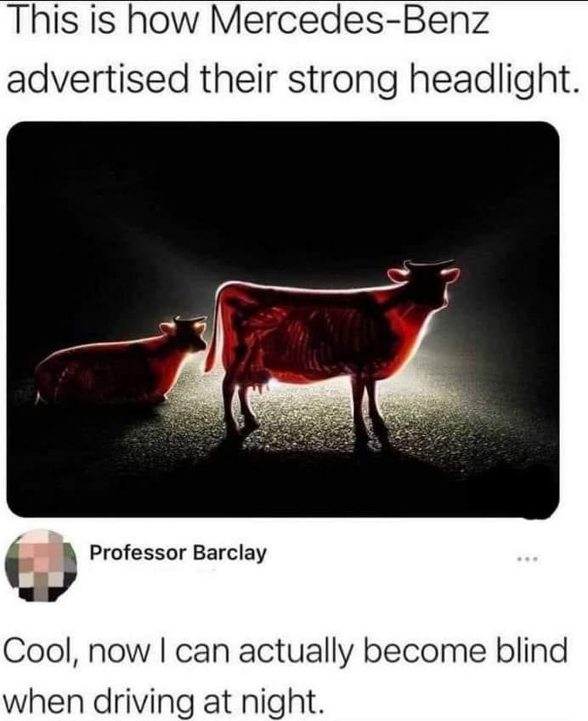Open the glowing cows headlight image
Screen dimensions: 588x721
click(283, 319)
